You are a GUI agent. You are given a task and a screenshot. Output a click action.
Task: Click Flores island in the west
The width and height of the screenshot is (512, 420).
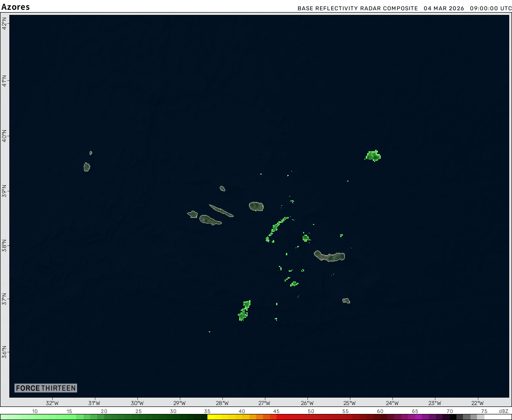87,167
